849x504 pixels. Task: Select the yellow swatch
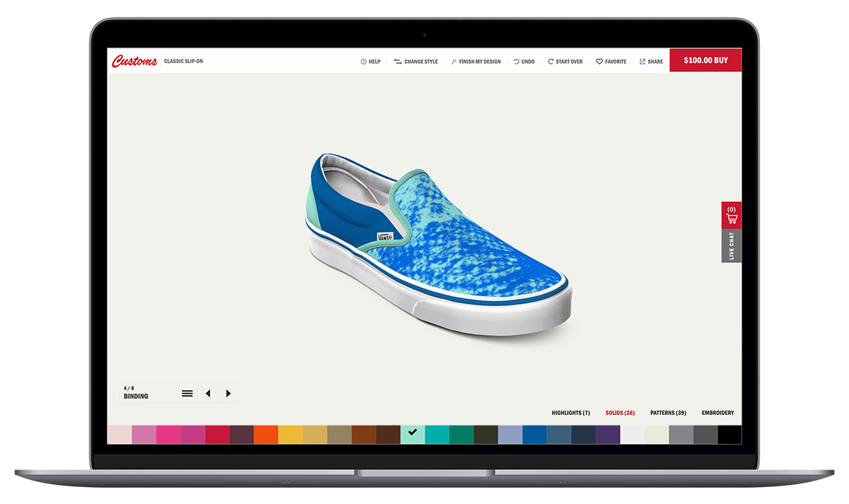pyautogui.click(x=291, y=434)
